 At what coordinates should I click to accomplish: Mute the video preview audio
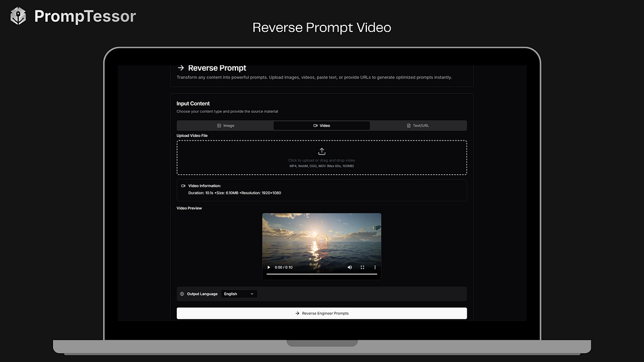(349, 267)
